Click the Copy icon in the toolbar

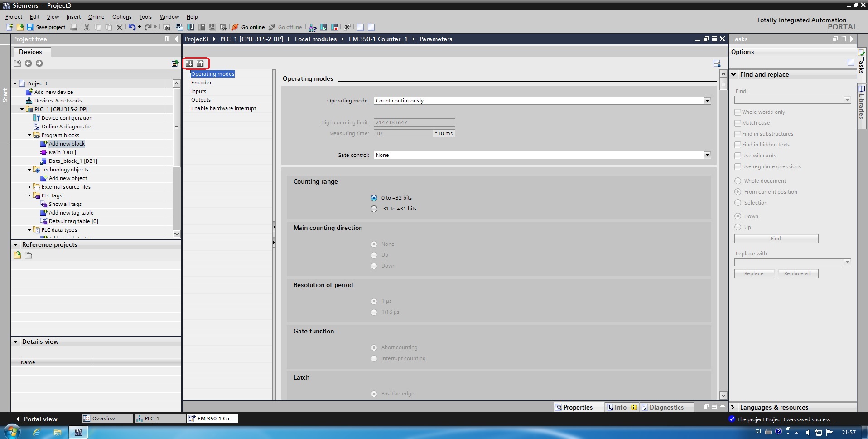[97, 27]
